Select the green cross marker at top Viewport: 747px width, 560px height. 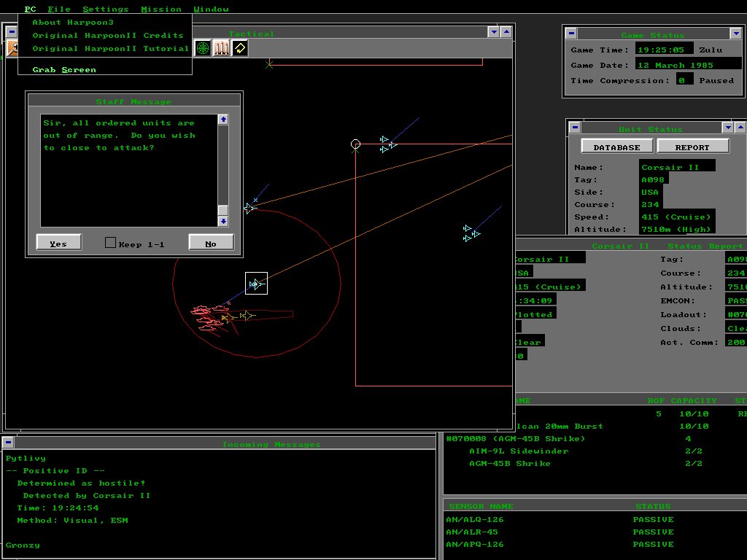(x=269, y=64)
